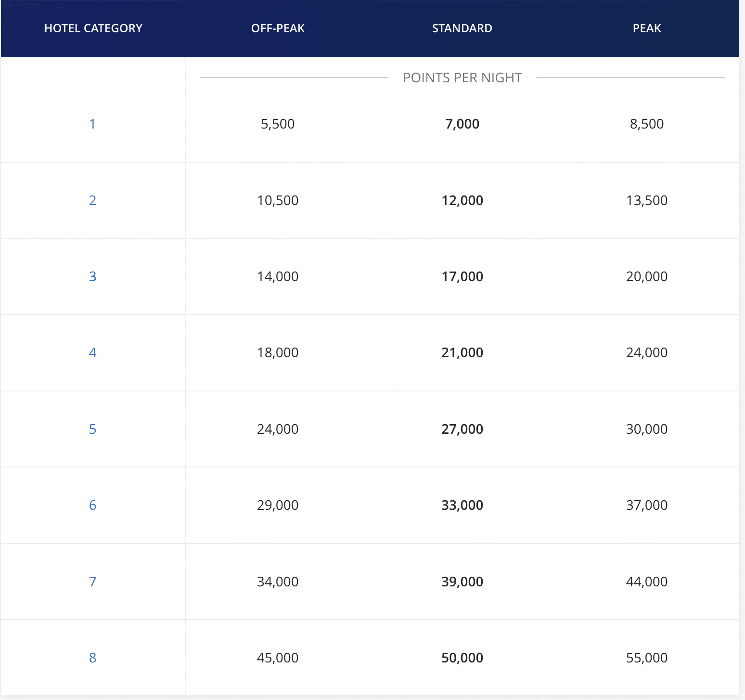Follow the hotel category 5 link
This screenshot has height=700, width=745.
92,429
